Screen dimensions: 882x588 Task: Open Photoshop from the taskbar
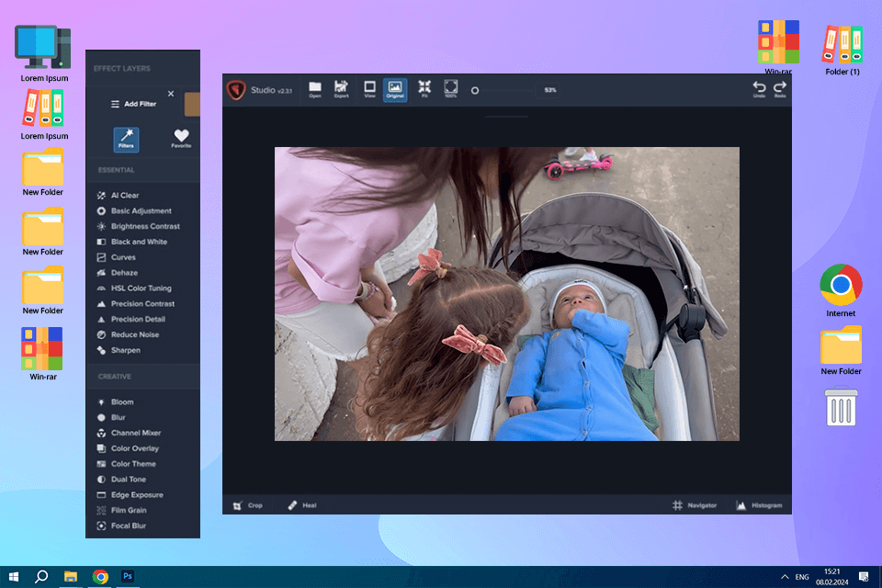[x=128, y=576]
